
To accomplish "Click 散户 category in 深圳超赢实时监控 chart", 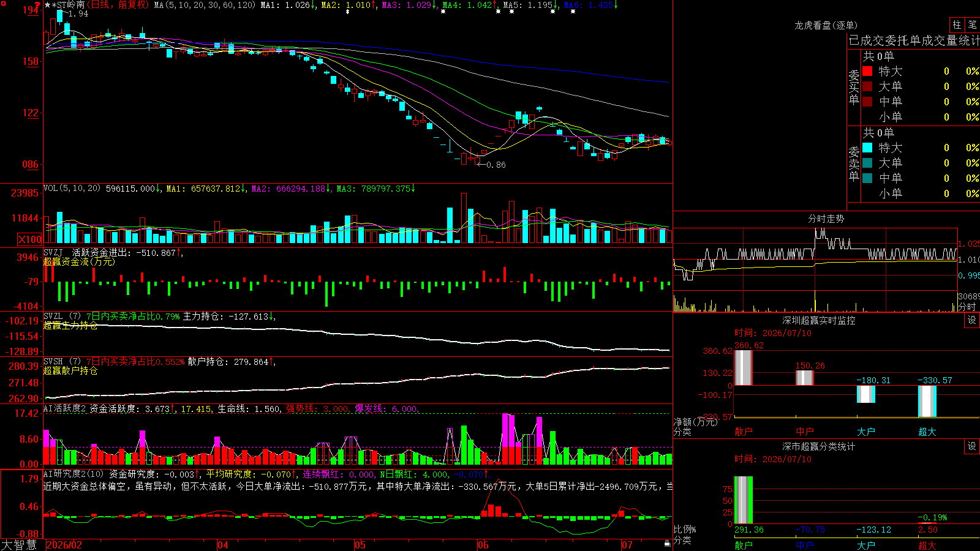I will (744, 432).
